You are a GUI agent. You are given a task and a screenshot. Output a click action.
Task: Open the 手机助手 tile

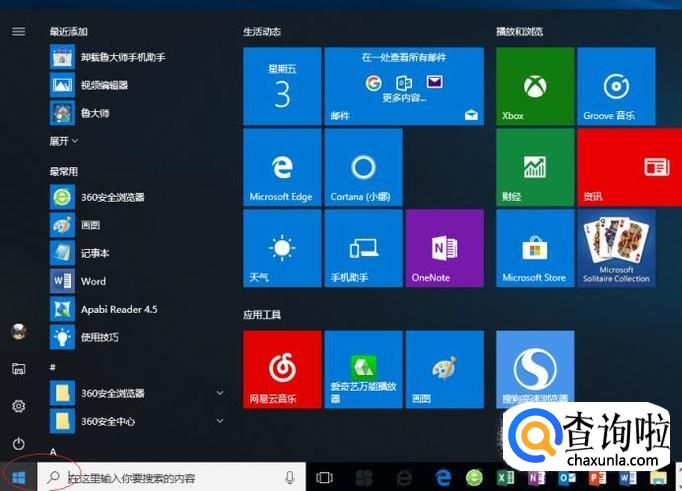[364, 248]
